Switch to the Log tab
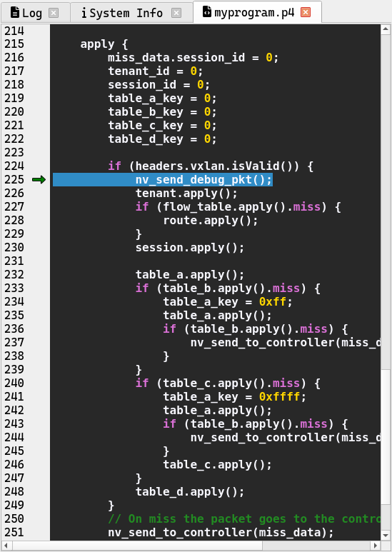Screen dimensions: 392x552 (x=35, y=13)
